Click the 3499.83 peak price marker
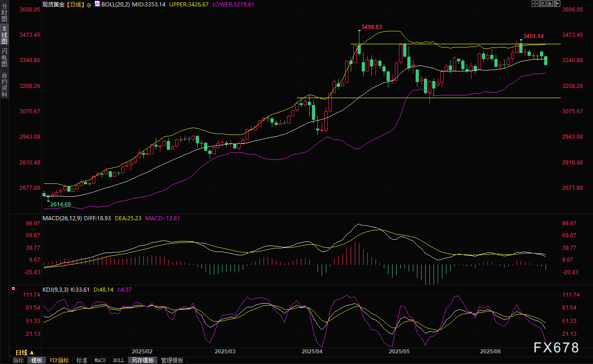Image resolution: width=593 pixels, height=364 pixels. point(372,27)
